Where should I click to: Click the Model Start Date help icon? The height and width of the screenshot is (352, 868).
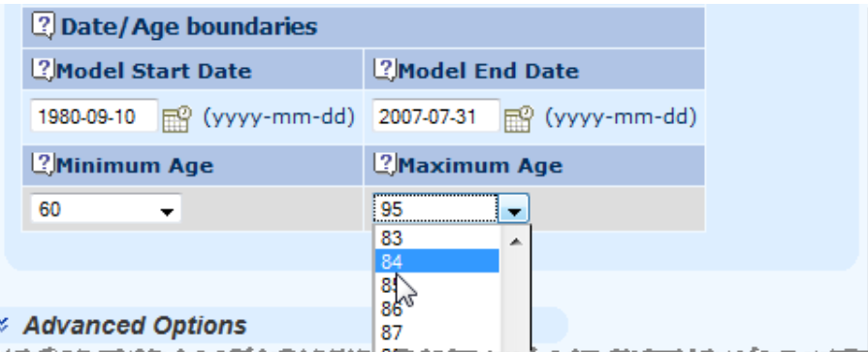tap(44, 70)
